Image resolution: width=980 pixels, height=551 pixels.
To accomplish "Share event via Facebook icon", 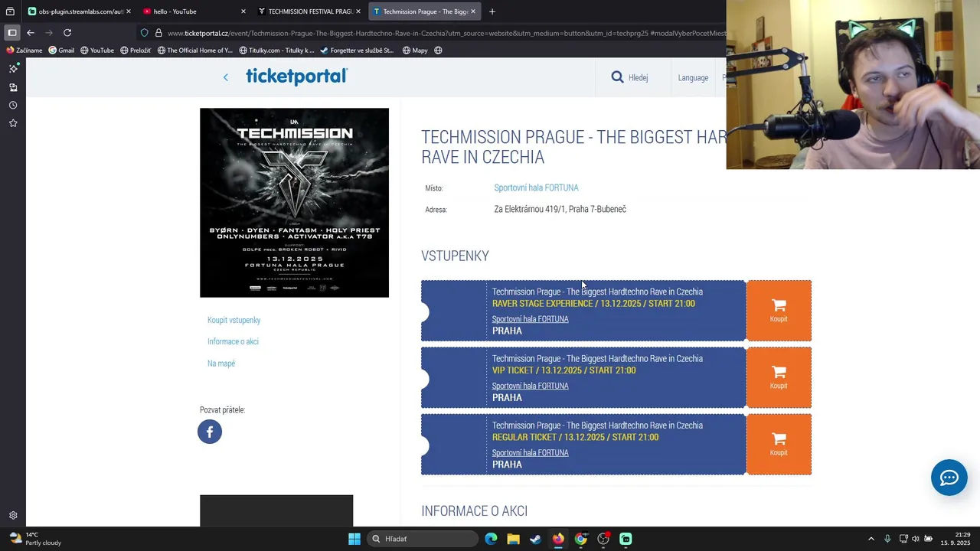I will click(x=210, y=432).
